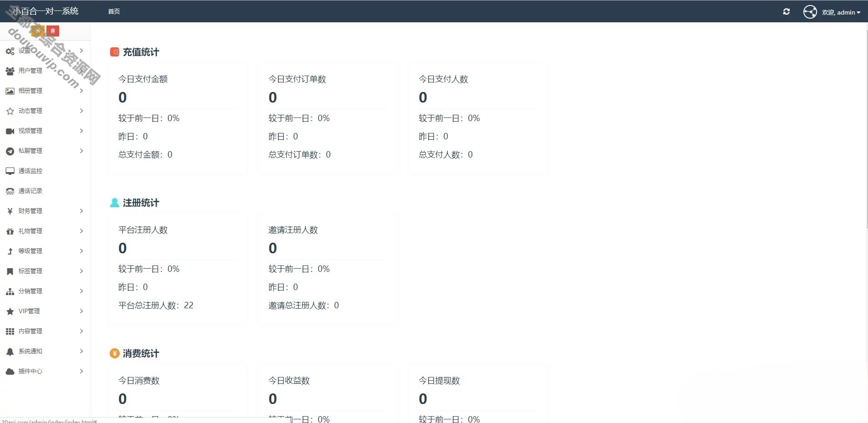Expand the 礼物管理 chevron
This screenshot has width=868, height=423.
[x=81, y=231]
